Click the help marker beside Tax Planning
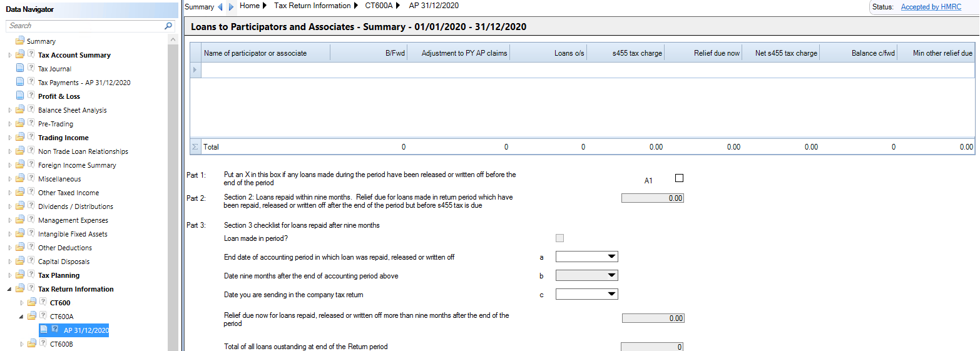Screen dimensions: 980x351 [31, 275]
